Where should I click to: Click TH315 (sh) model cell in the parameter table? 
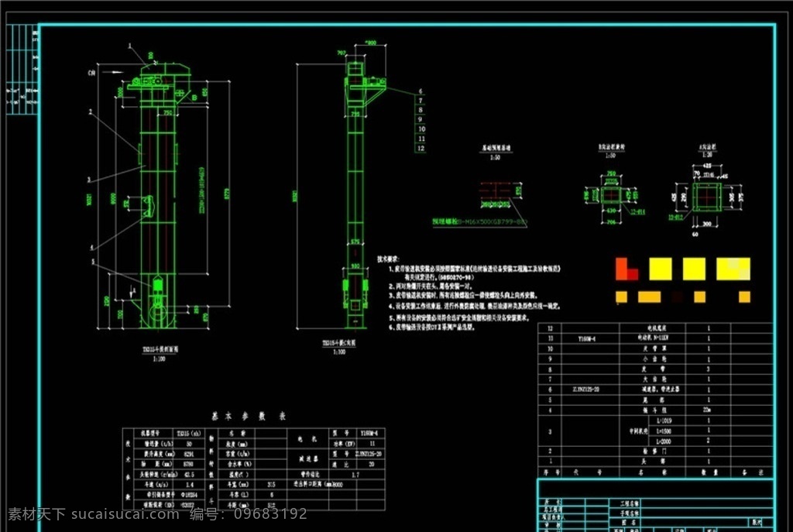[189, 434]
